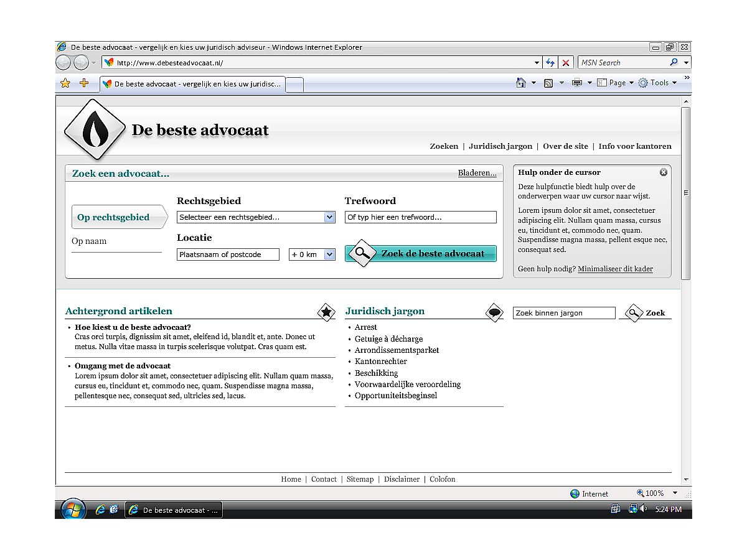Click the RSS feeds icon in the command bar
Viewport: 747px width, 560px height.
coord(548,82)
